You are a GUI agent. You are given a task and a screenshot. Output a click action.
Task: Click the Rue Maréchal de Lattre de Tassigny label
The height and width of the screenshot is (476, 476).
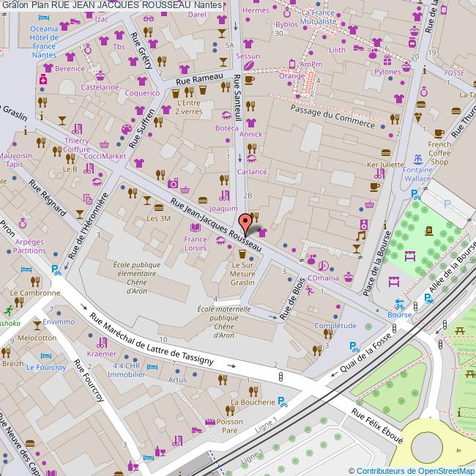(152, 339)
